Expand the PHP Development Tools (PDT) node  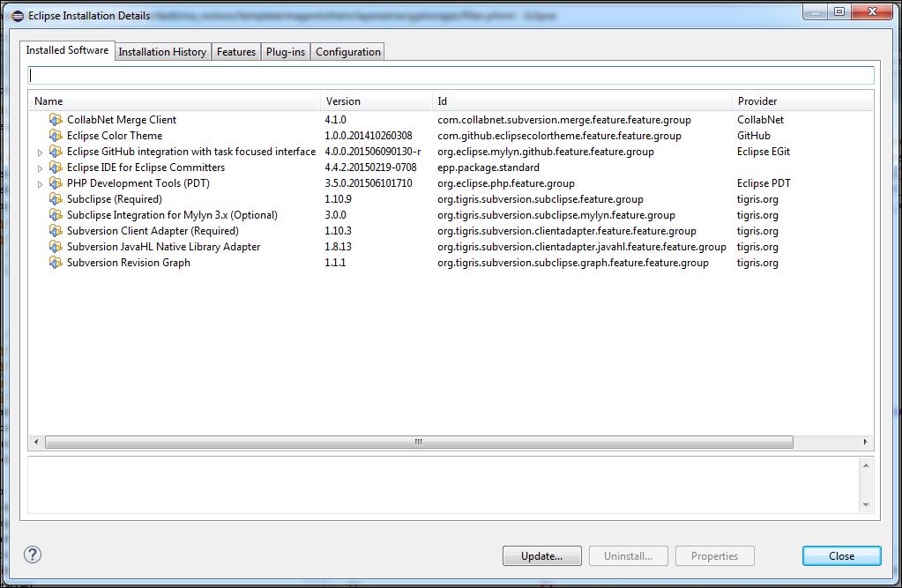(40, 184)
